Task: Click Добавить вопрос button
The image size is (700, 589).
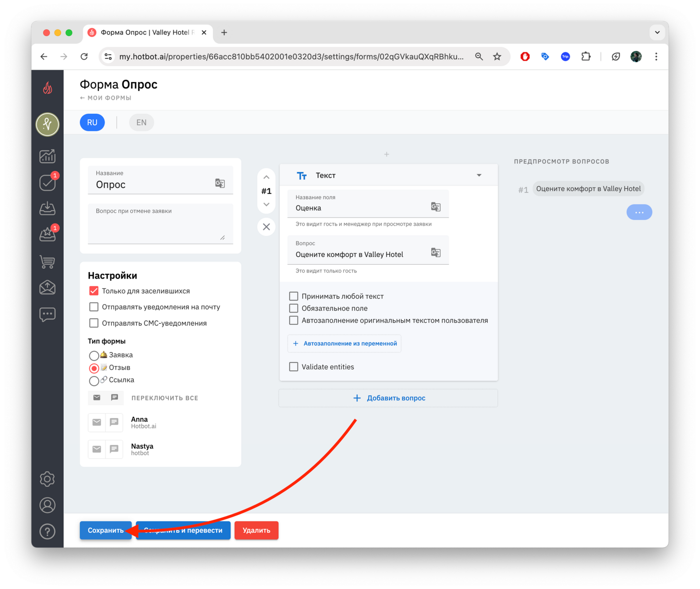Action: click(388, 398)
